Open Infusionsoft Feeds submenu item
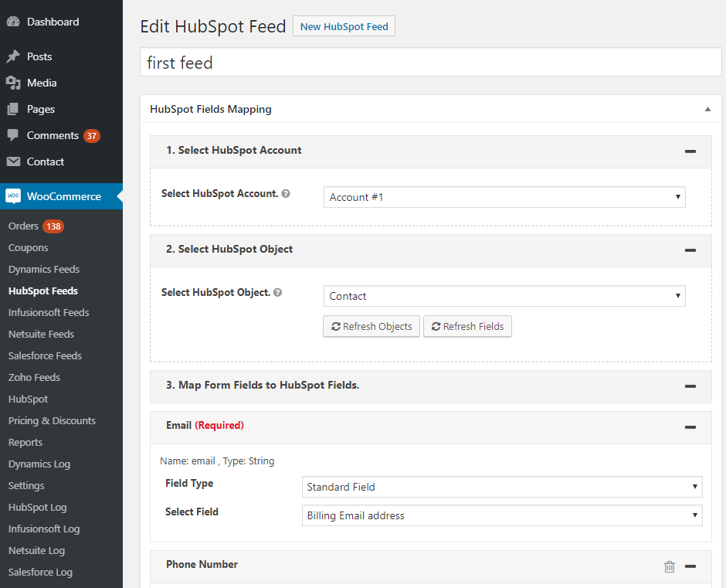The width and height of the screenshot is (726, 588). [x=49, y=313]
